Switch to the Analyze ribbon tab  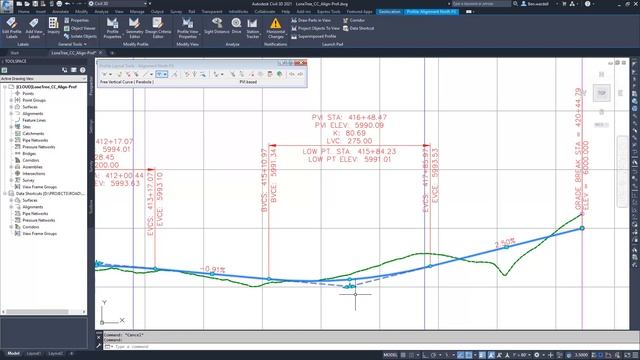(x=101, y=12)
